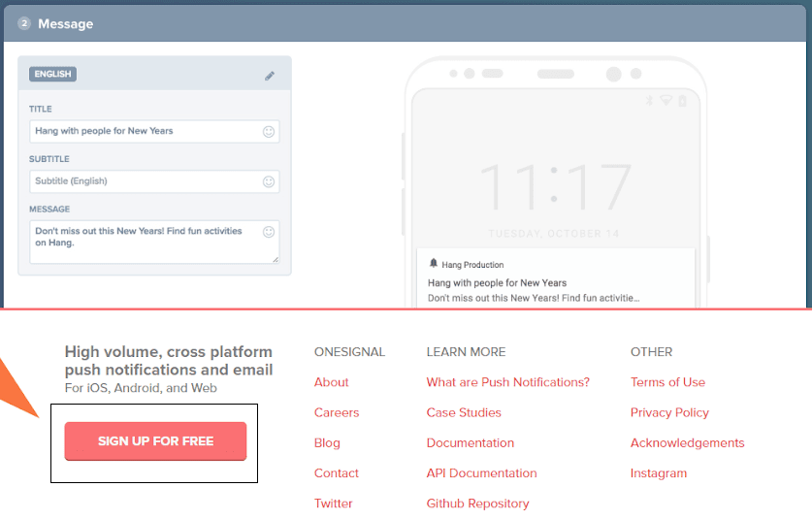This screenshot has height=520, width=812.
Task: Open the Case Studies link
Action: coord(464,412)
